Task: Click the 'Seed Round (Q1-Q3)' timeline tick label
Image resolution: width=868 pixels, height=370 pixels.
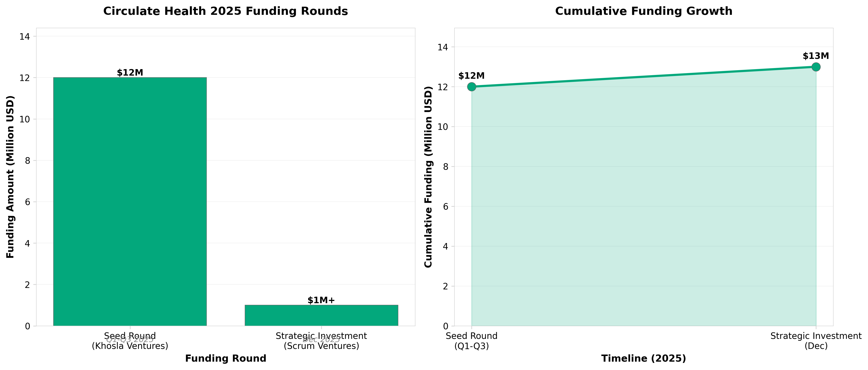Action: coord(471,341)
